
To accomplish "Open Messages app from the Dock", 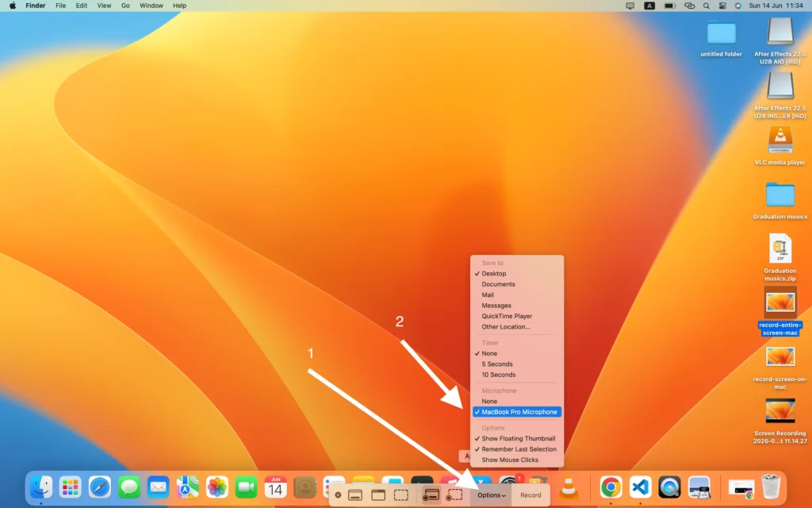I will 129,487.
